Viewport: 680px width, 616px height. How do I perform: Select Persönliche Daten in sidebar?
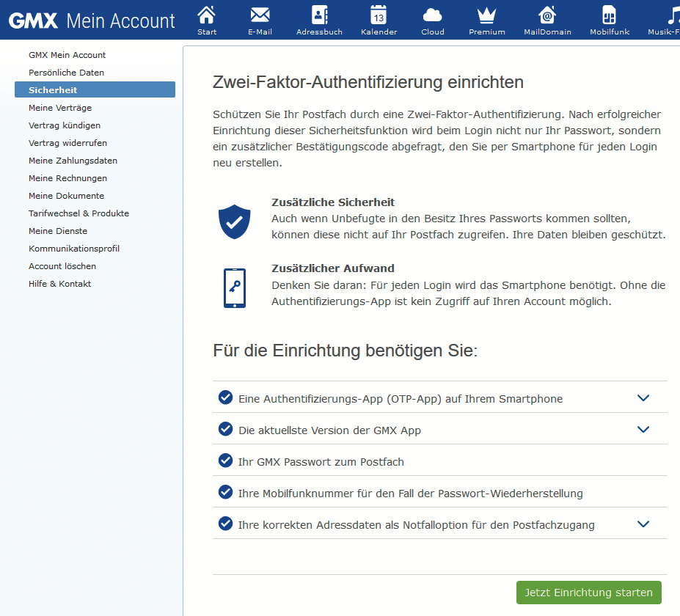[x=66, y=73]
